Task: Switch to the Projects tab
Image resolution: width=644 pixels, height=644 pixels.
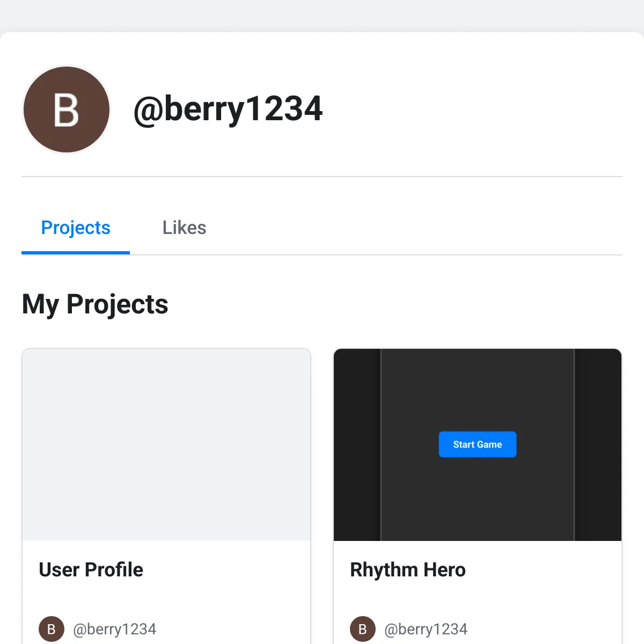Action: coord(76,228)
